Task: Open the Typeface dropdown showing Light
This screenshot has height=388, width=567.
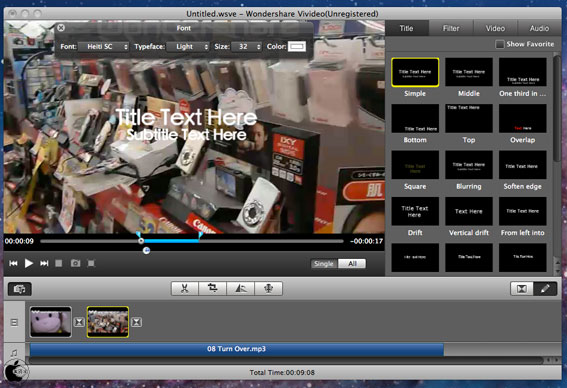Action: coord(188,47)
